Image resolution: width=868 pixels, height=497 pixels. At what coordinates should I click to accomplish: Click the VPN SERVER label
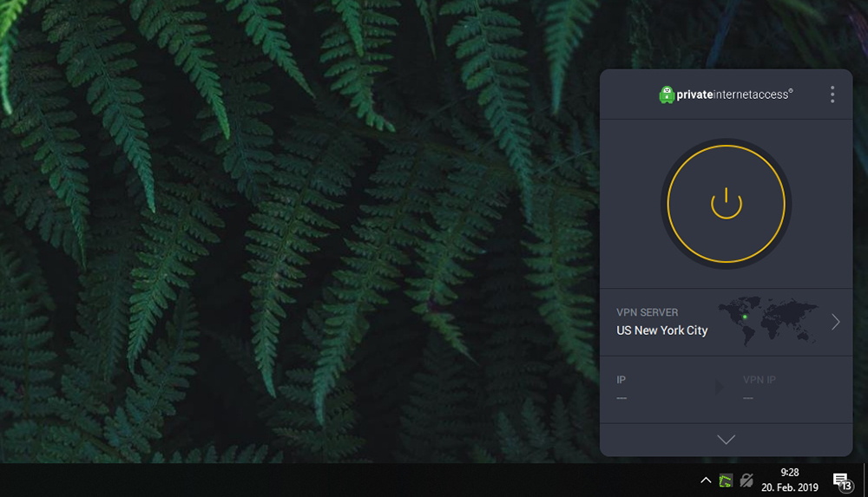(648, 312)
